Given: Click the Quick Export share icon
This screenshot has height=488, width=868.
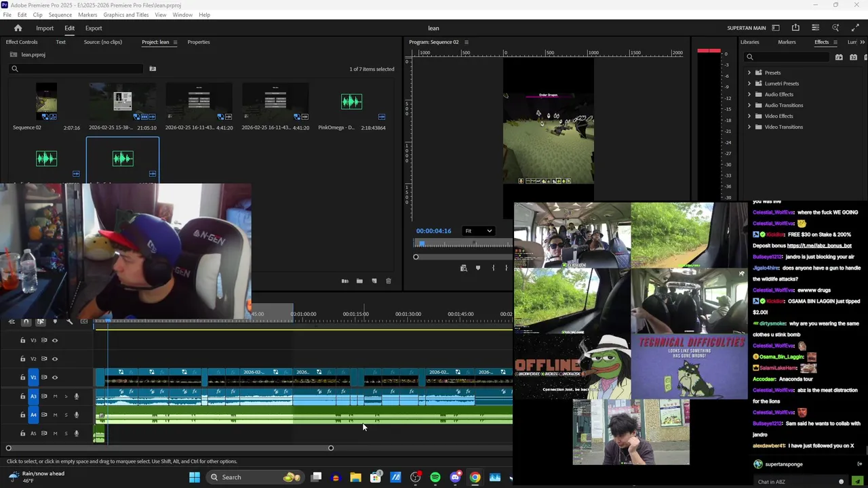Looking at the screenshot, I should [x=795, y=28].
